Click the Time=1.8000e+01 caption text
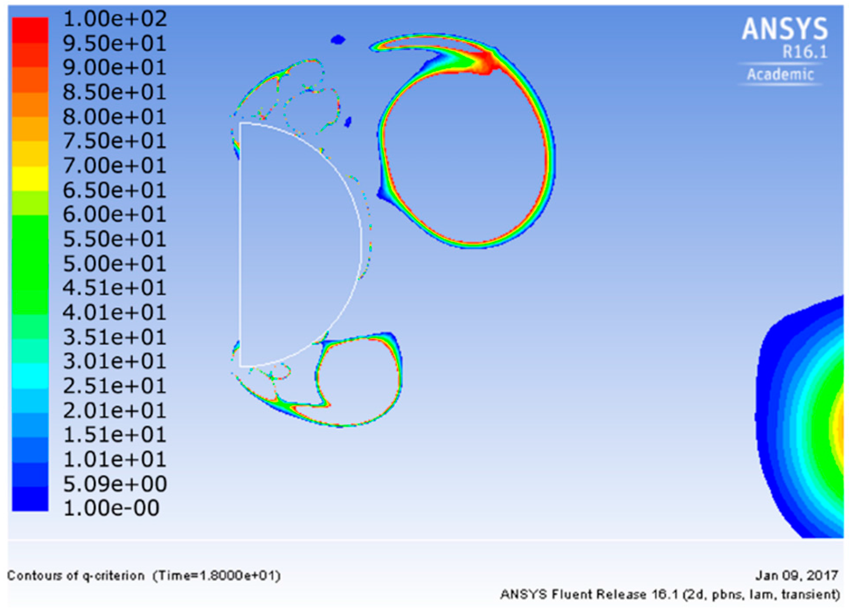 [x=217, y=575]
